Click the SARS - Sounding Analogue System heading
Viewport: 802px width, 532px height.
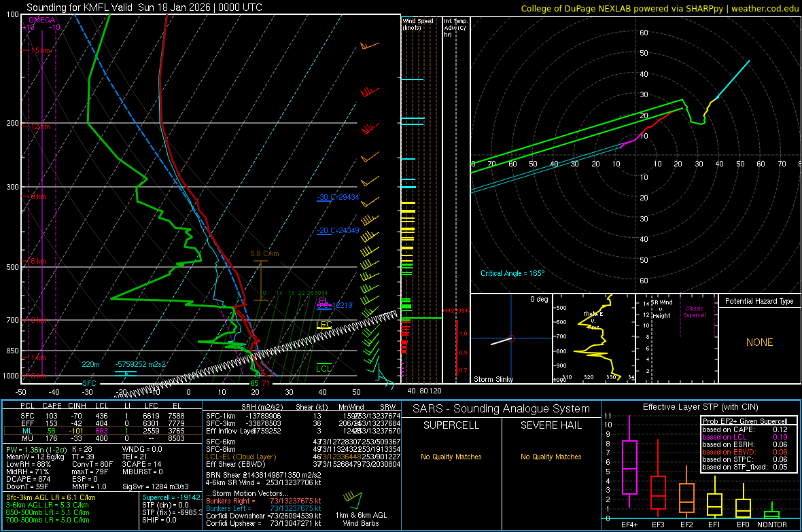point(502,409)
